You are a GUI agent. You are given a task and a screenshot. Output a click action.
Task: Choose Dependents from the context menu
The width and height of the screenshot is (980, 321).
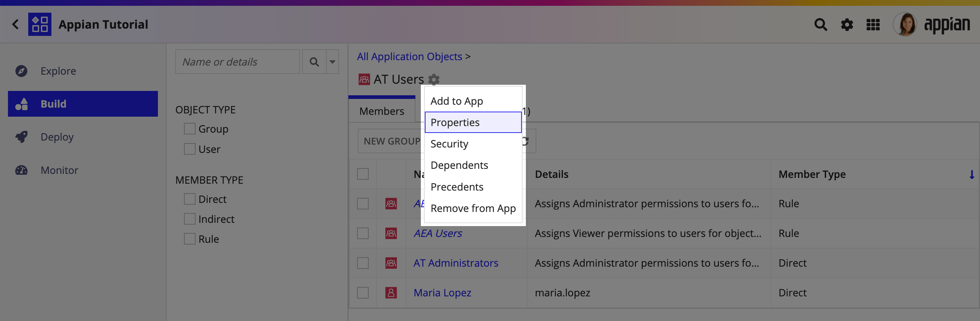point(473,165)
